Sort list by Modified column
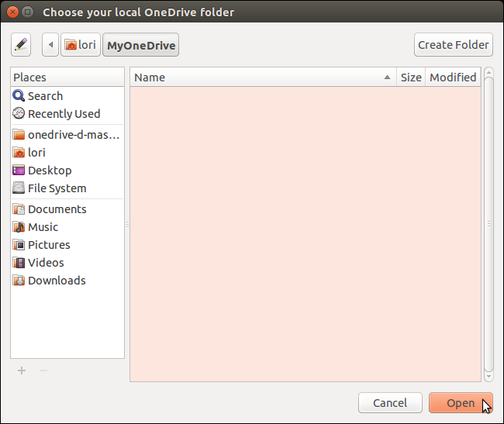This screenshot has height=424, width=504. click(453, 77)
